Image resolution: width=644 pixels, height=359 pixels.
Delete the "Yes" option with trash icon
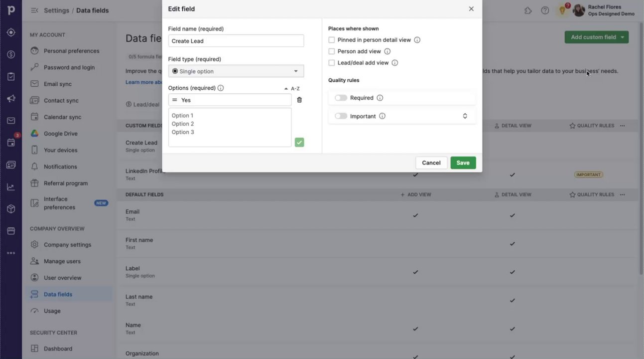pos(299,100)
